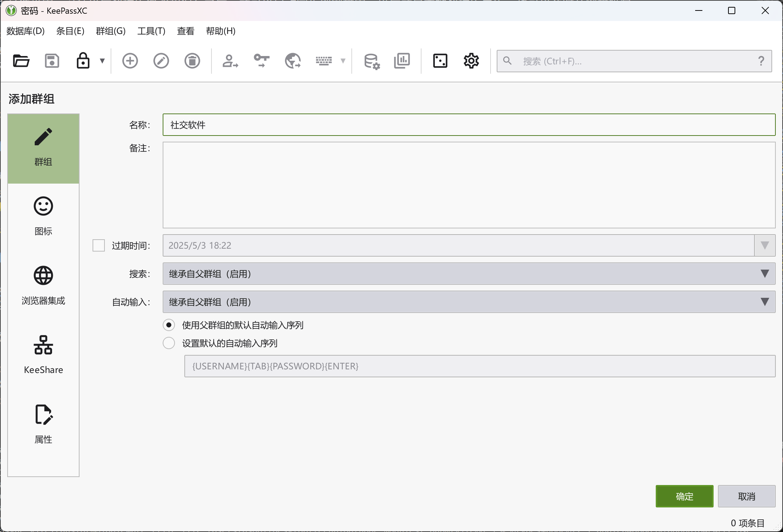Open database via folder icon
This screenshot has width=783, height=532.
(x=21, y=61)
